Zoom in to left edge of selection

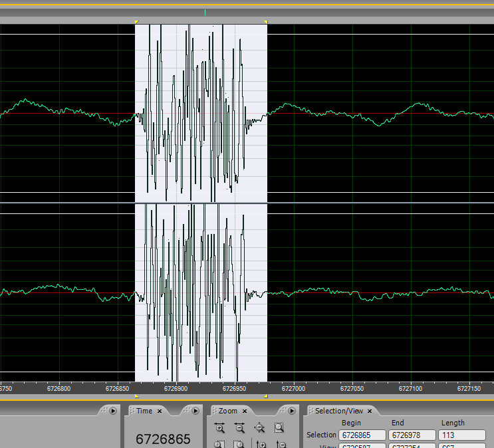[220, 444]
